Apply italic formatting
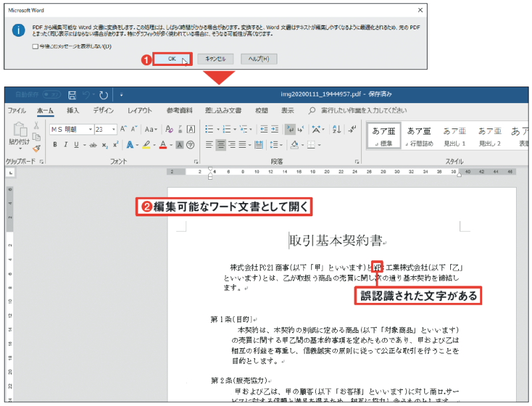 (66, 144)
